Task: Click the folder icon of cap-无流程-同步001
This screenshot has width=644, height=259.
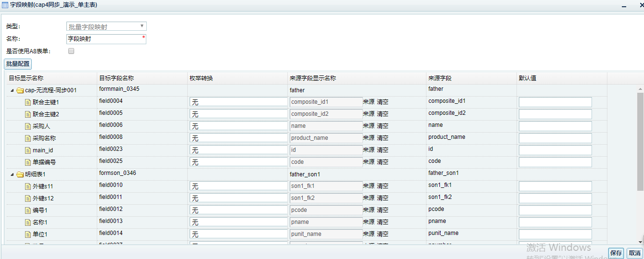Action: [20, 90]
